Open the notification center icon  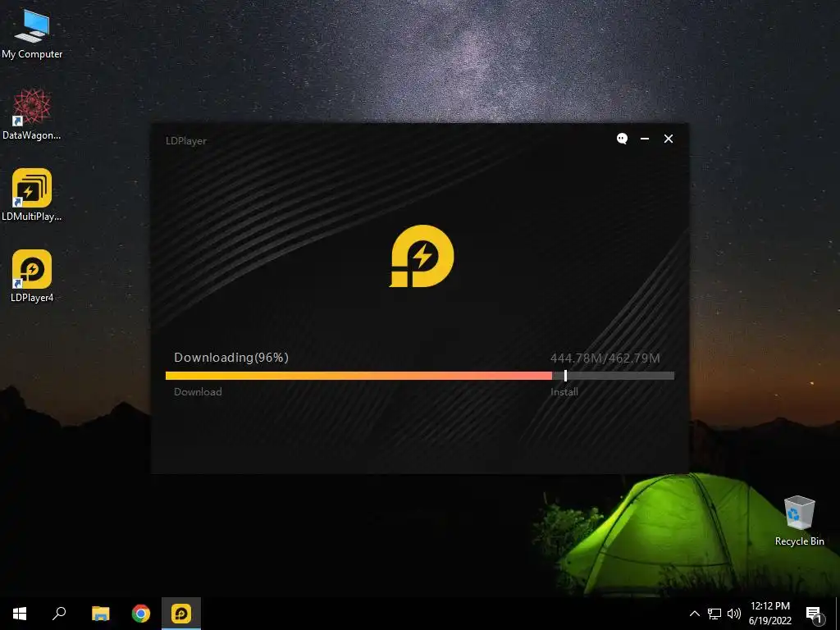(x=814, y=614)
